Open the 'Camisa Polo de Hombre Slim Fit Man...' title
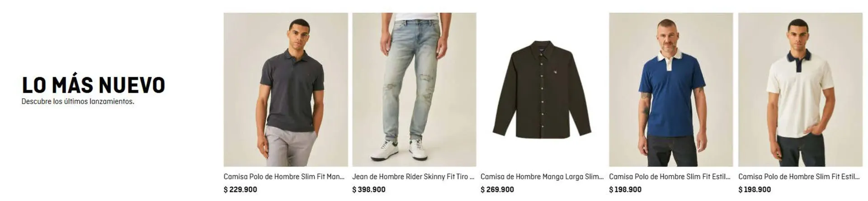This screenshot has height=201, width=868. coord(284,177)
